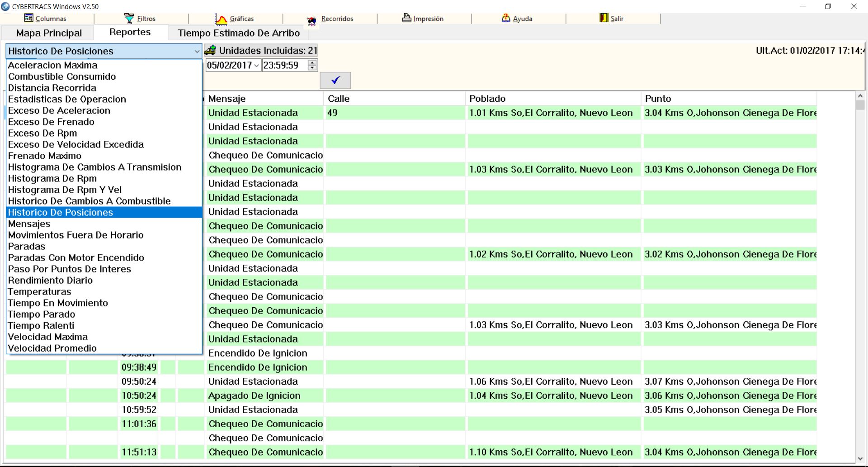Click the truck icon beside Unidades Incluidas
This screenshot has width=868, height=467.
pos(210,50)
